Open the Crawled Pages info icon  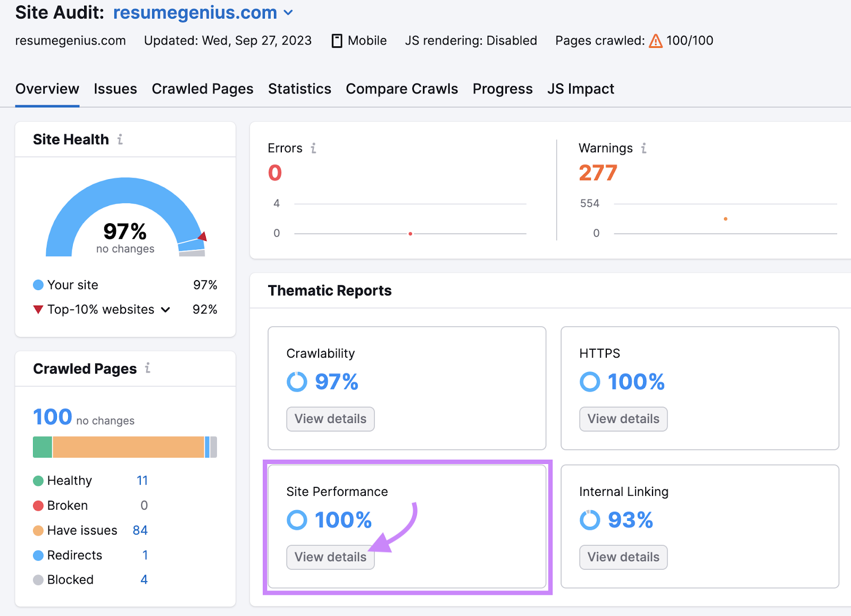point(148,368)
